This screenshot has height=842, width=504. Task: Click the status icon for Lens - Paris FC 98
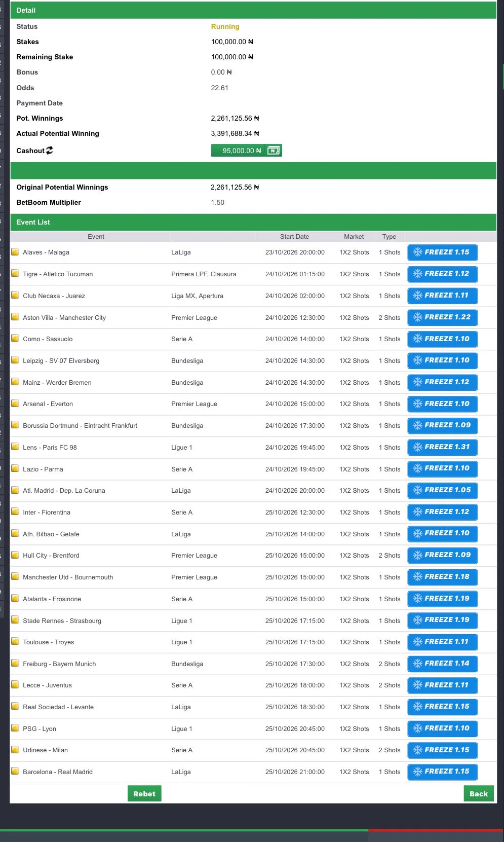pos(15,447)
